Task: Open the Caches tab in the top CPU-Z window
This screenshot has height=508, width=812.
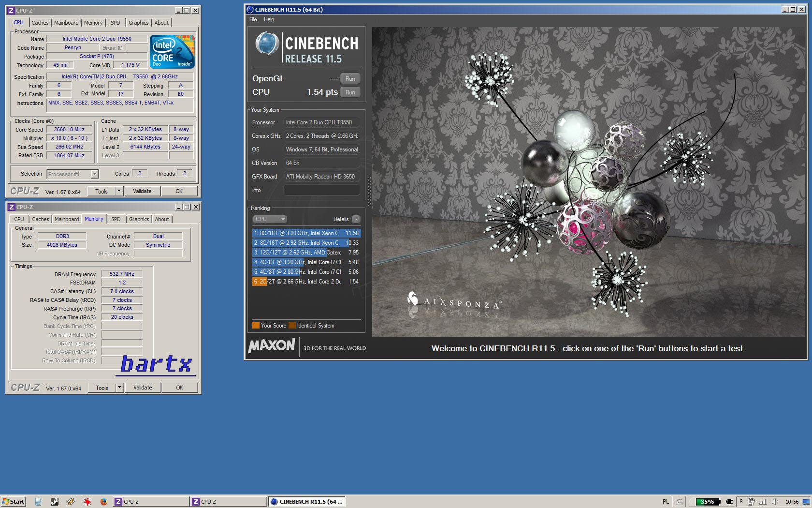Action: (x=40, y=23)
